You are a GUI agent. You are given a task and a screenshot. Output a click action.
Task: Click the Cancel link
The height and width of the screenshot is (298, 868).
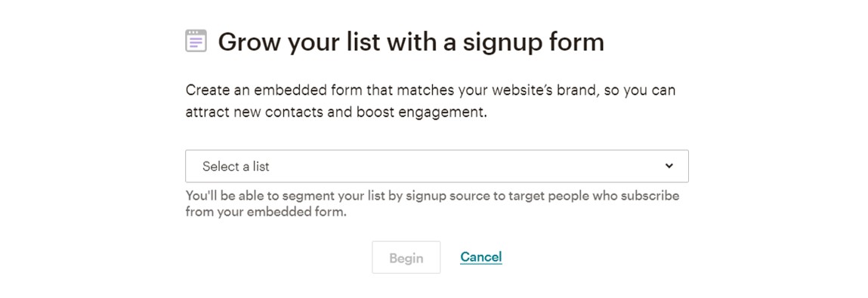coord(481,257)
